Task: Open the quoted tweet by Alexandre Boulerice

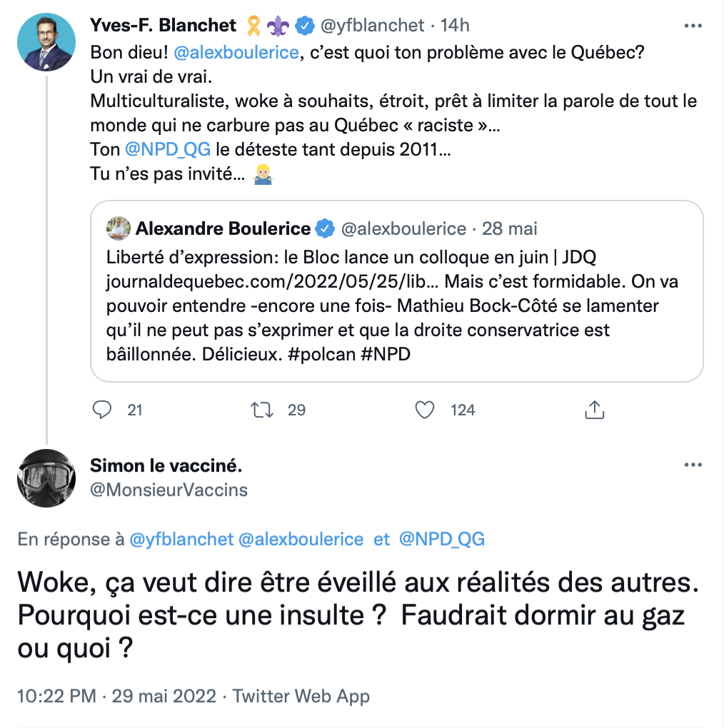Action: 396,305
